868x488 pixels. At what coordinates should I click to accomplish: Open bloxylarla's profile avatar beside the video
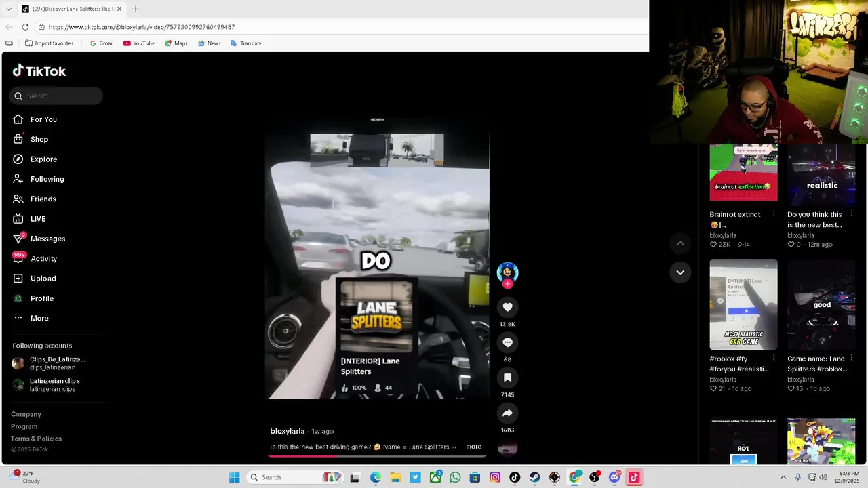507,272
